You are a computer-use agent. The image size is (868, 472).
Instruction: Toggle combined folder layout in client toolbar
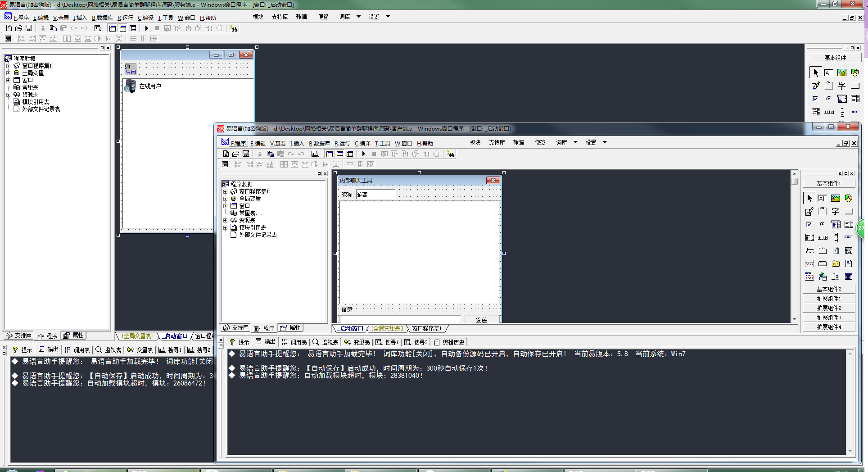[350, 154]
